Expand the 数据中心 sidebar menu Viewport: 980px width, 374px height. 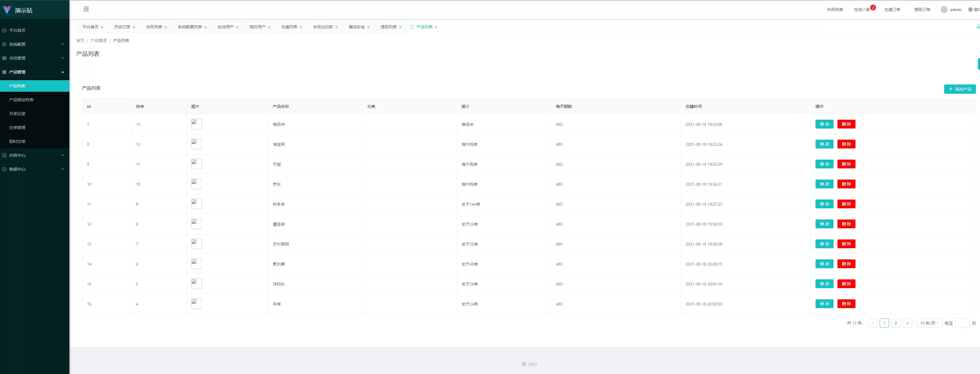34,169
